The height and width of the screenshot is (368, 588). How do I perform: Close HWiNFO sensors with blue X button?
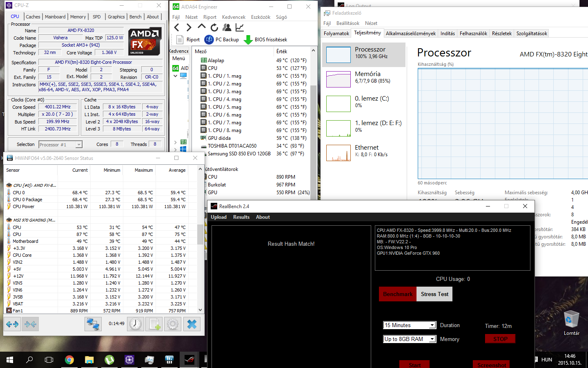192,324
